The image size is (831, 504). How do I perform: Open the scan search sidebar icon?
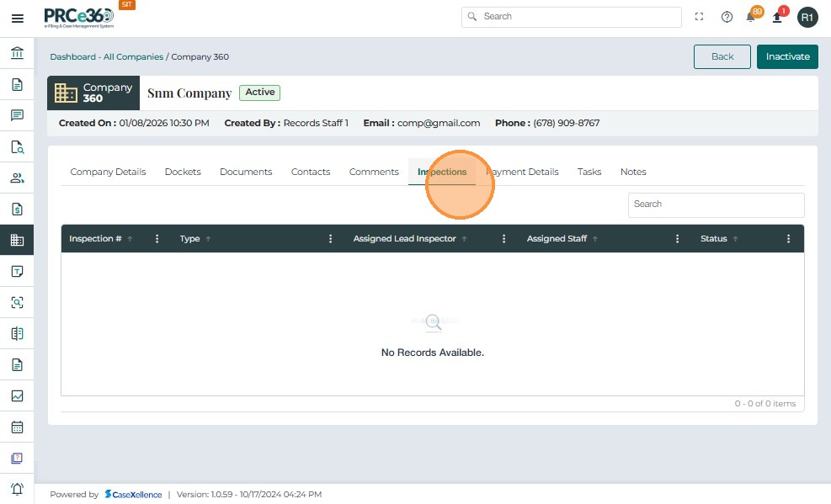pyautogui.click(x=17, y=302)
